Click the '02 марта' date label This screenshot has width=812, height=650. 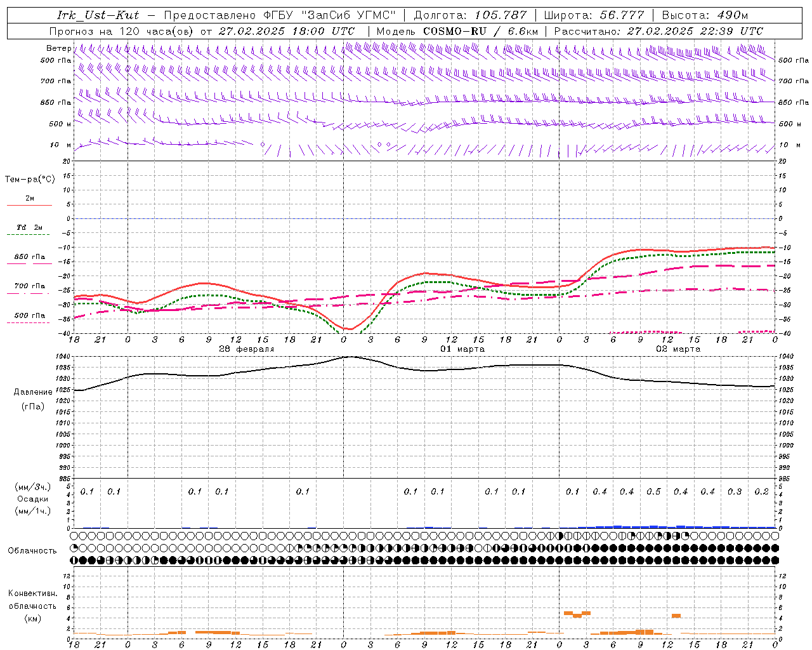pos(678,349)
